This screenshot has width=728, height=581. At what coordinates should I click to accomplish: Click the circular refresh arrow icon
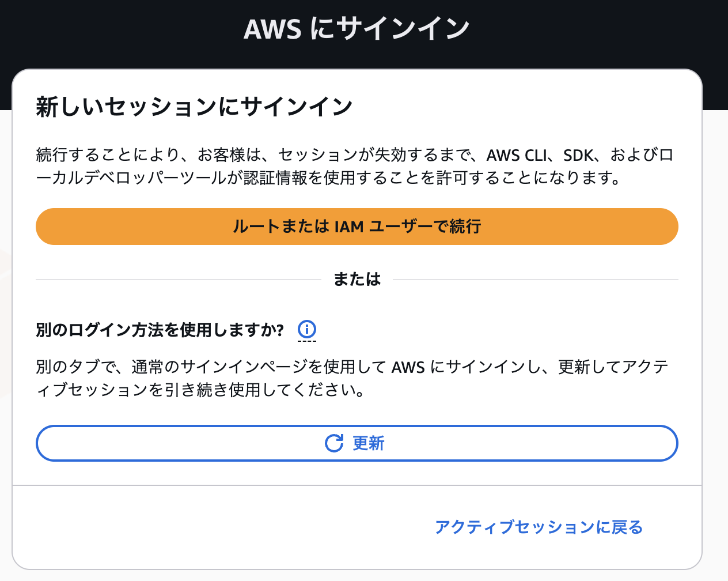click(334, 443)
